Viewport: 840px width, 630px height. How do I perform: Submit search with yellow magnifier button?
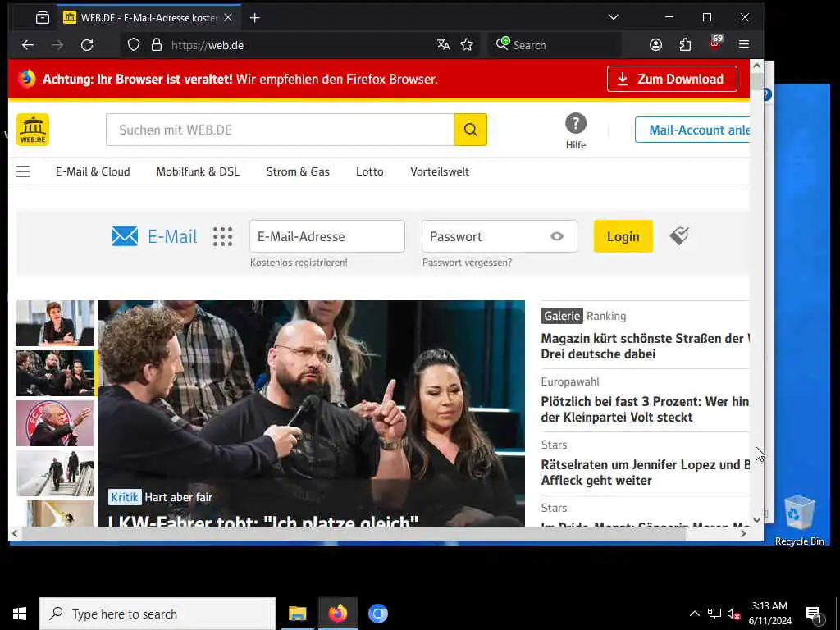pos(470,130)
